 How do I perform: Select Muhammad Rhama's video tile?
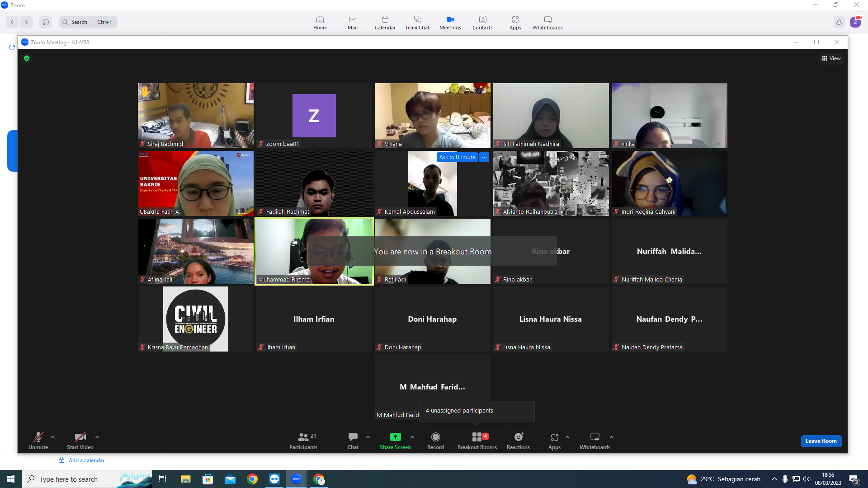point(314,251)
